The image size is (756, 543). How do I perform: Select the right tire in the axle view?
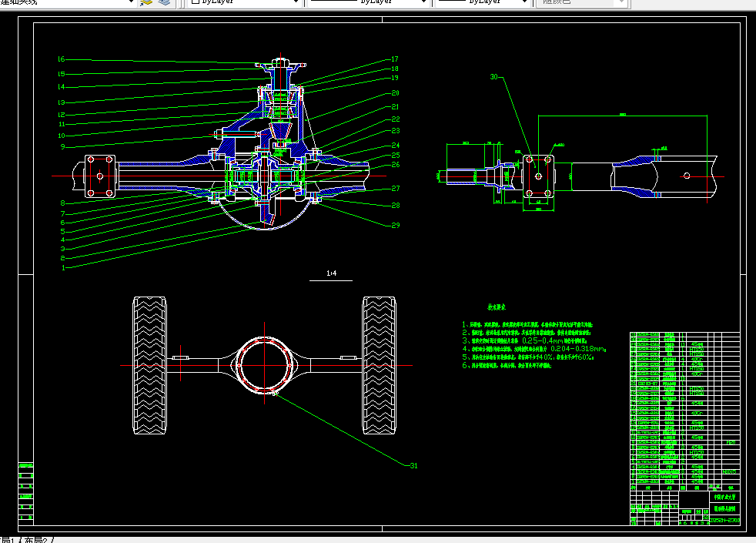tap(379, 366)
